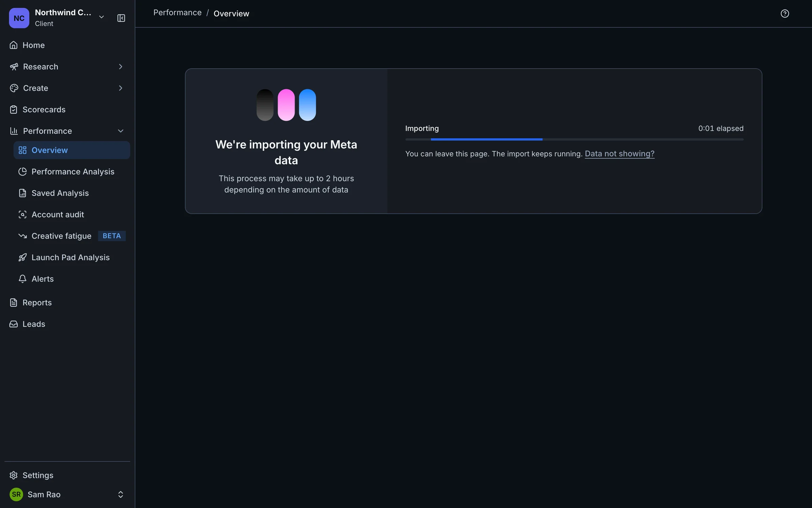The image size is (812, 508).
Task: Click the Overview grid icon
Action: pyautogui.click(x=22, y=150)
